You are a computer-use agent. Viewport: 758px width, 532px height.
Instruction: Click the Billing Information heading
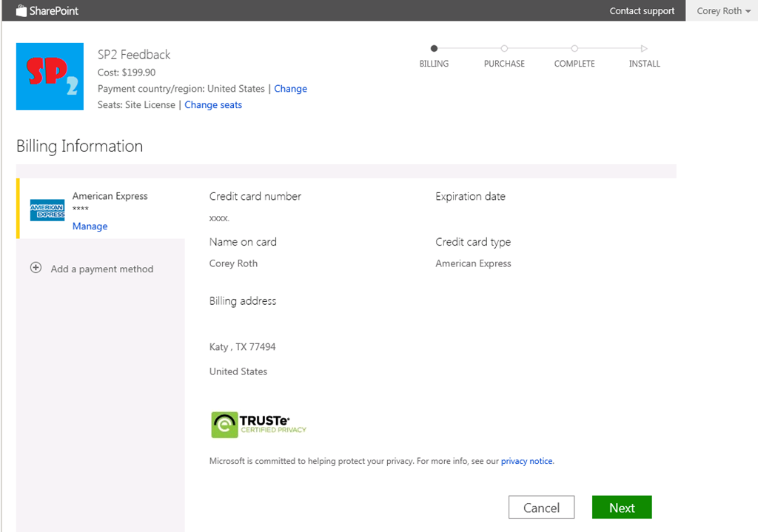point(80,146)
